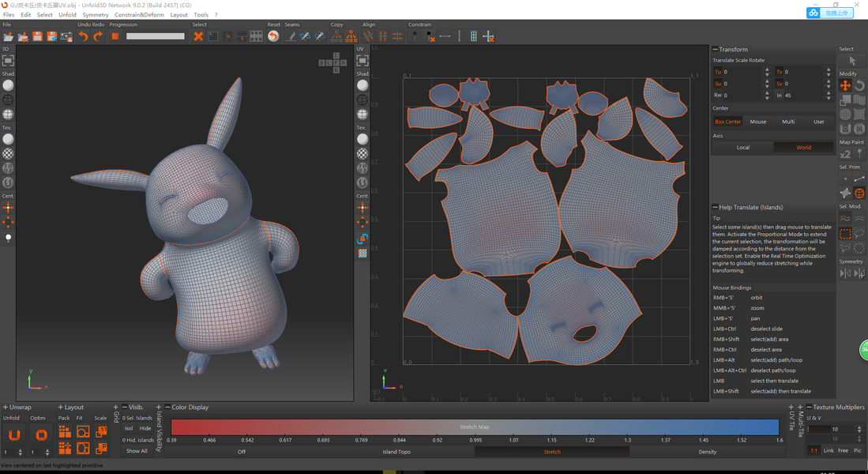
Task: Click the top Fit islands icon
Action: coord(83,431)
